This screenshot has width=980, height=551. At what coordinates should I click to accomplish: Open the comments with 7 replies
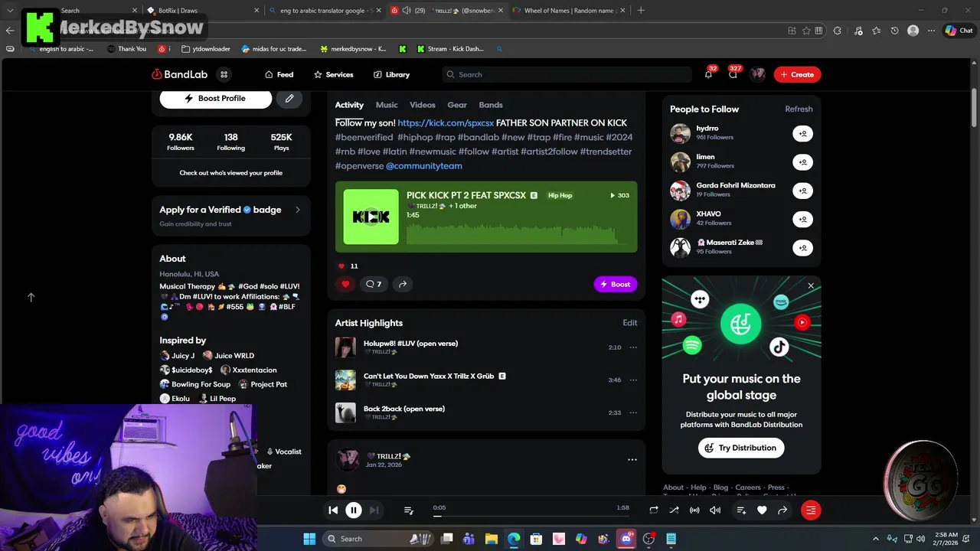coord(373,284)
